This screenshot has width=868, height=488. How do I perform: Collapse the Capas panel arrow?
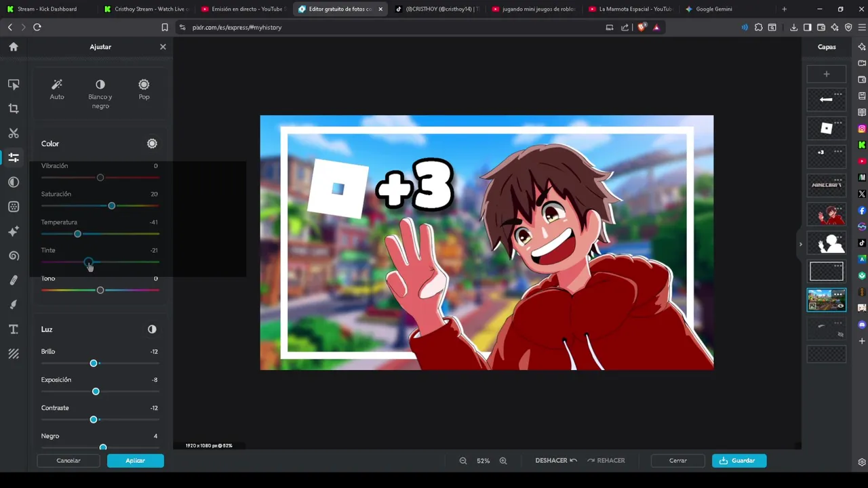point(800,244)
